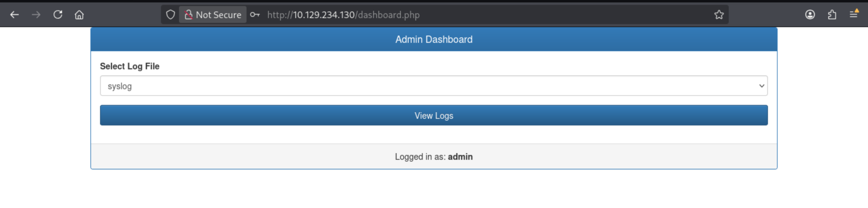Open the syslog log file dropdown
868x208 pixels.
(433, 86)
